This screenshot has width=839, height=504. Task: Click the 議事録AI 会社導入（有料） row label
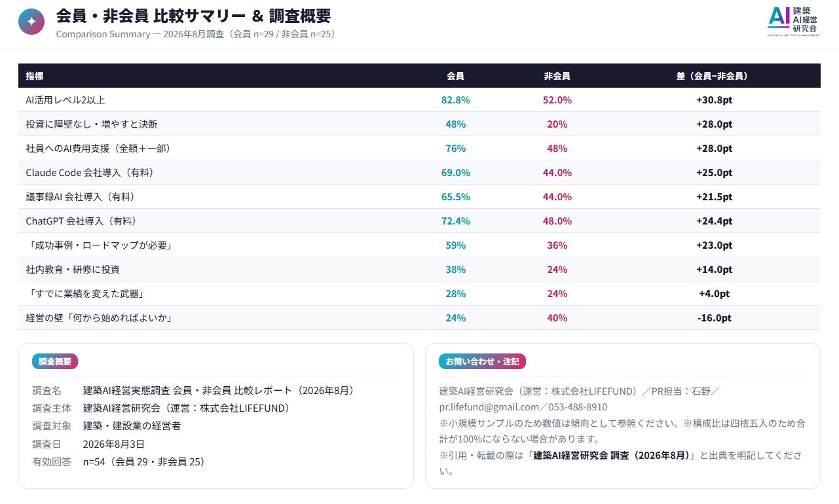(80, 197)
